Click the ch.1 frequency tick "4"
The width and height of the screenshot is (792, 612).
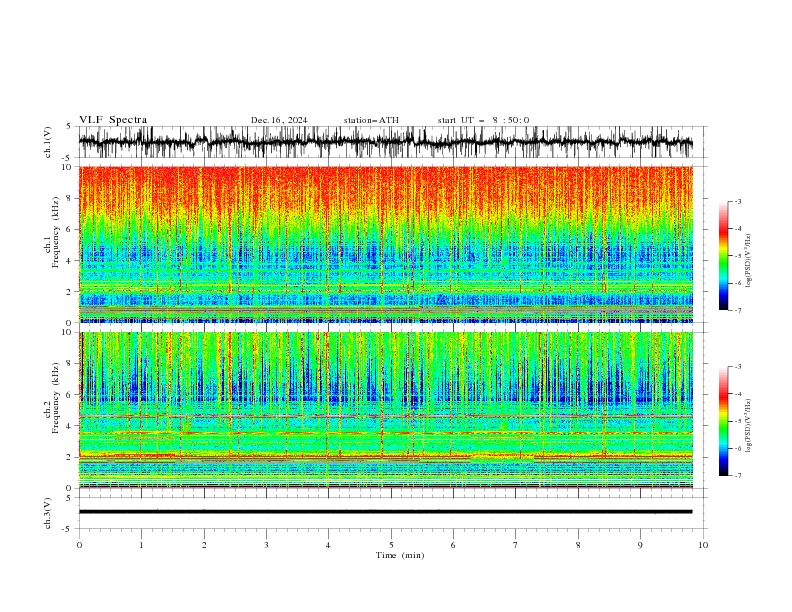pyautogui.click(x=70, y=261)
